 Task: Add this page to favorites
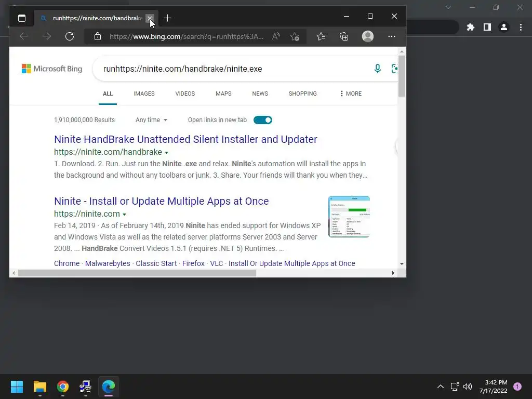(295, 36)
